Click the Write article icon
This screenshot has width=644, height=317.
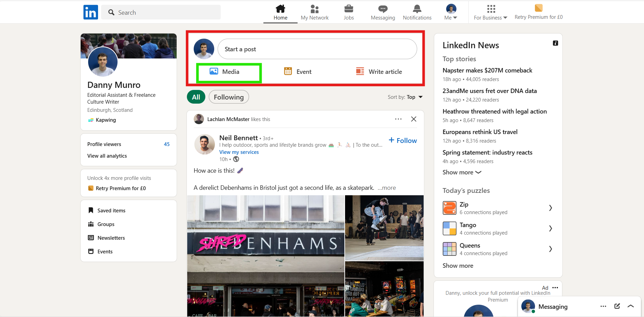click(360, 71)
